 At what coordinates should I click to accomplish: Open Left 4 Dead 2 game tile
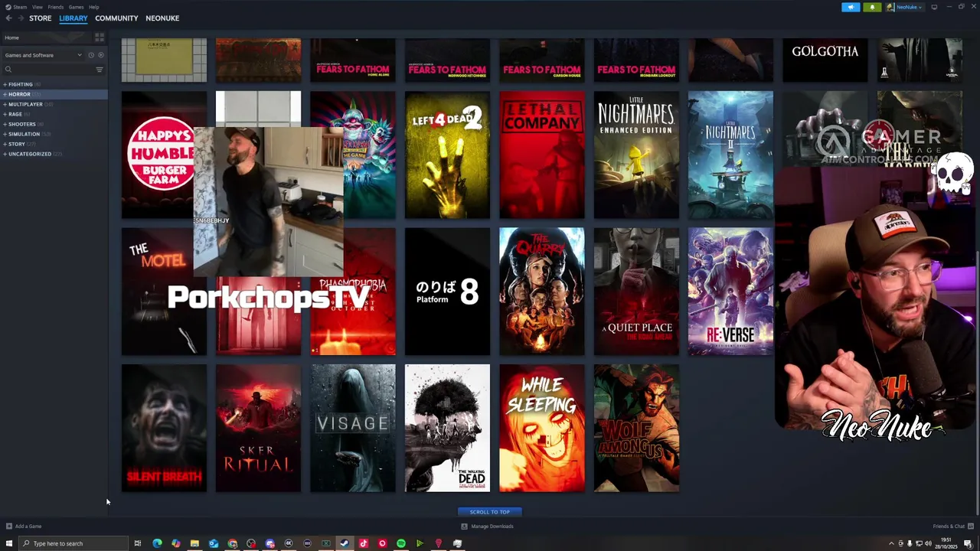pos(447,155)
